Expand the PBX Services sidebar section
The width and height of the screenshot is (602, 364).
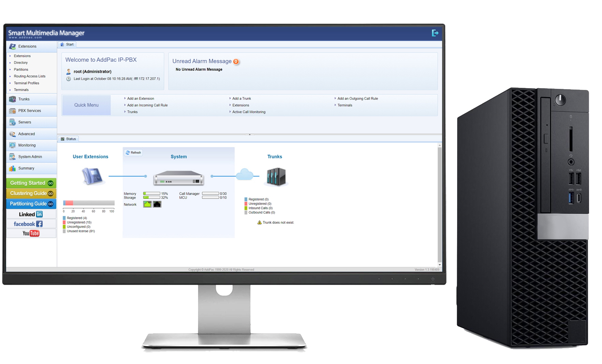[x=29, y=111]
